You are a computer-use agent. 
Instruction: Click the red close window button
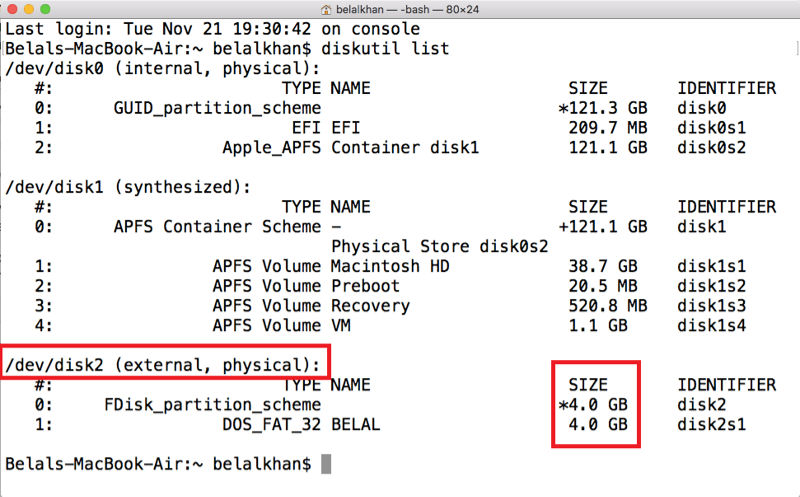(13, 9)
